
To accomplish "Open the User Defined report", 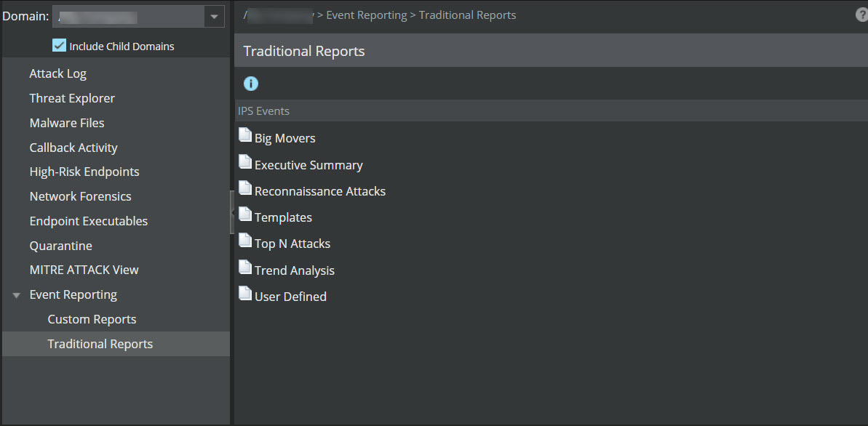I will click(290, 297).
